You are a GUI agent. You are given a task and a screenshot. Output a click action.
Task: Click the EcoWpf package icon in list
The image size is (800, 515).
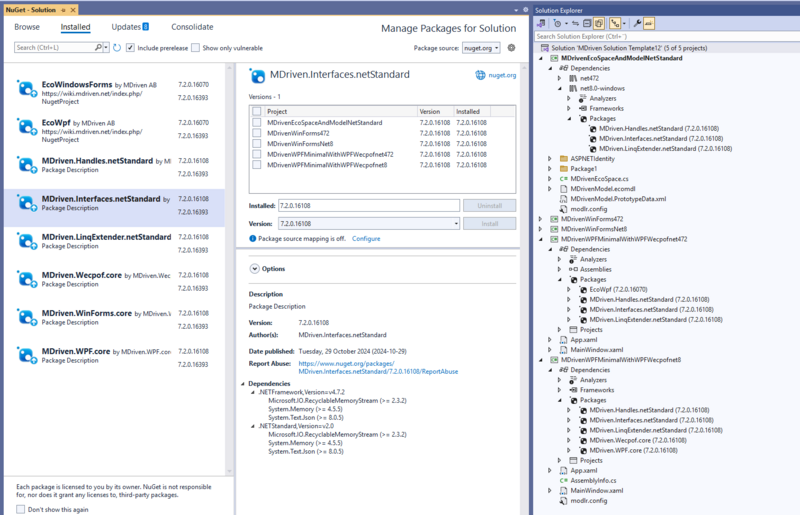pyautogui.click(x=27, y=127)
